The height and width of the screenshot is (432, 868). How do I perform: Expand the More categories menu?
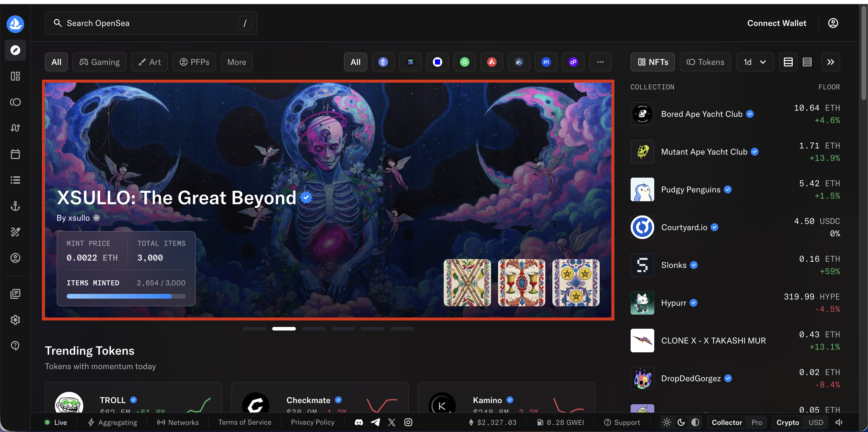tap(236, 62)
